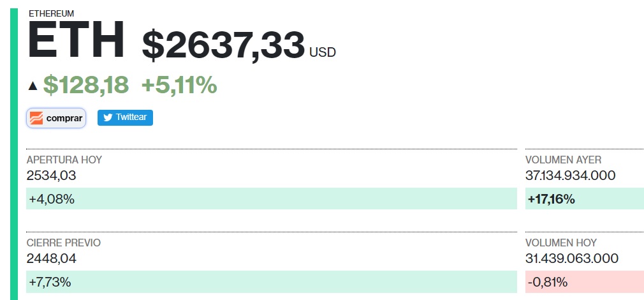Screen dimensions: 644x300
Task: Click the large ETH ticker symbol
Action: point(76,40)
